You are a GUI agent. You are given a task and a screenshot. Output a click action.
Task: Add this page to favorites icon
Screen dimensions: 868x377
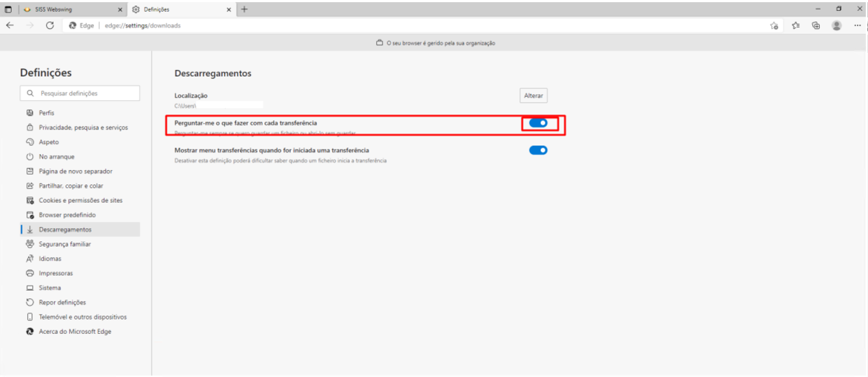coord(774,25)
